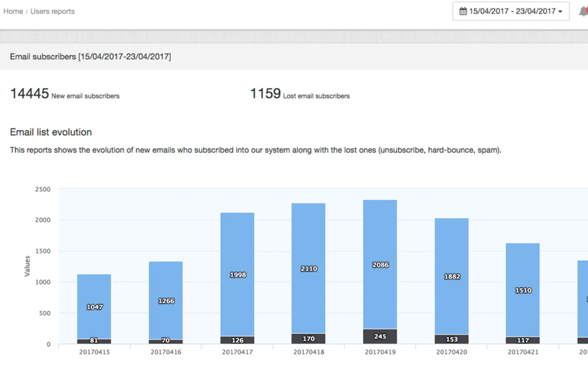
Task: Click the 1998 bar for 20170417
Action: coord(237,274)
